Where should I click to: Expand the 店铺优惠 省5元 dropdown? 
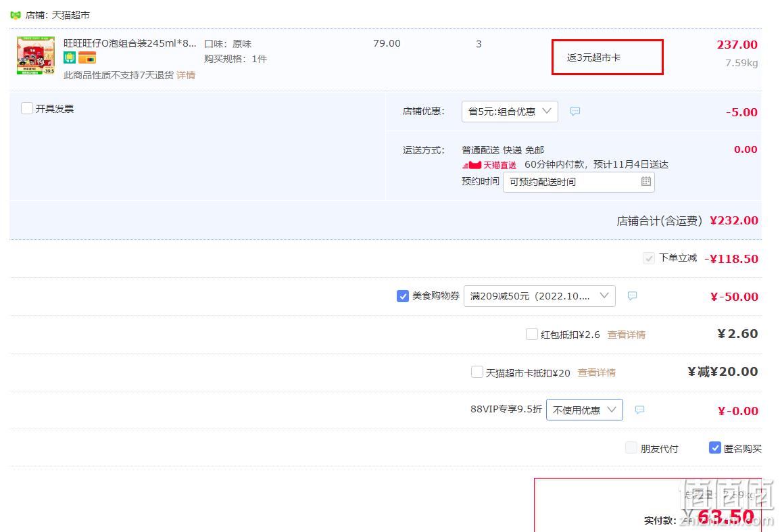point(510,112)
